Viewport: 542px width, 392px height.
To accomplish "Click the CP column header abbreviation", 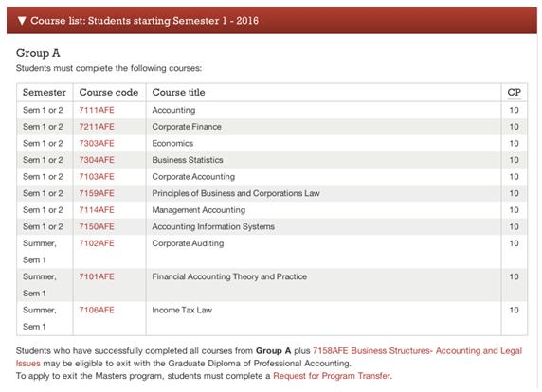I will pos(514,92).
